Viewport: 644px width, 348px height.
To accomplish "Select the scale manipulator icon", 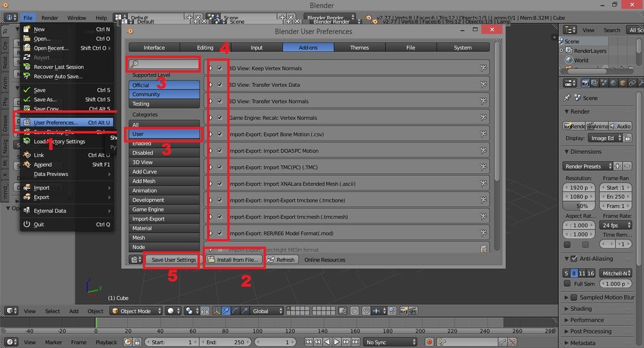I will coord(245,311).
